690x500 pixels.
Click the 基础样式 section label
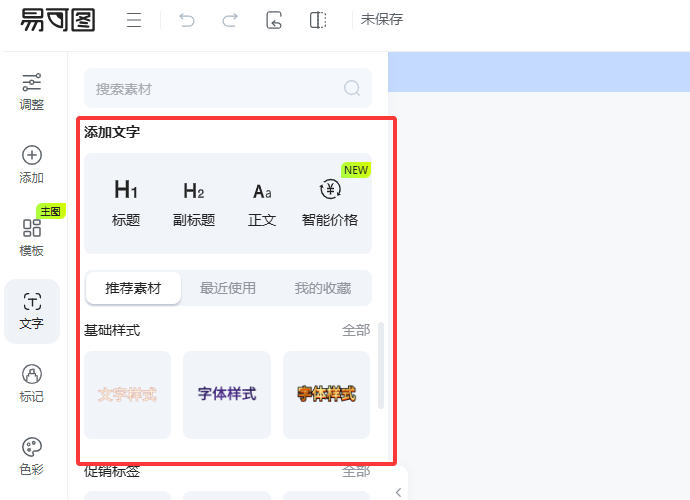112,330
